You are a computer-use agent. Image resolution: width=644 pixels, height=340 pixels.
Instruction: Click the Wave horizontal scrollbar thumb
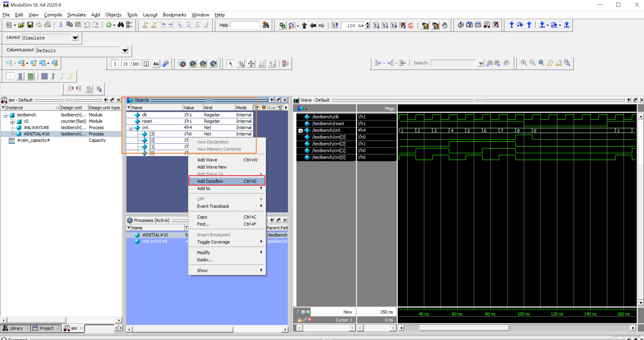[x=464, y=328]
